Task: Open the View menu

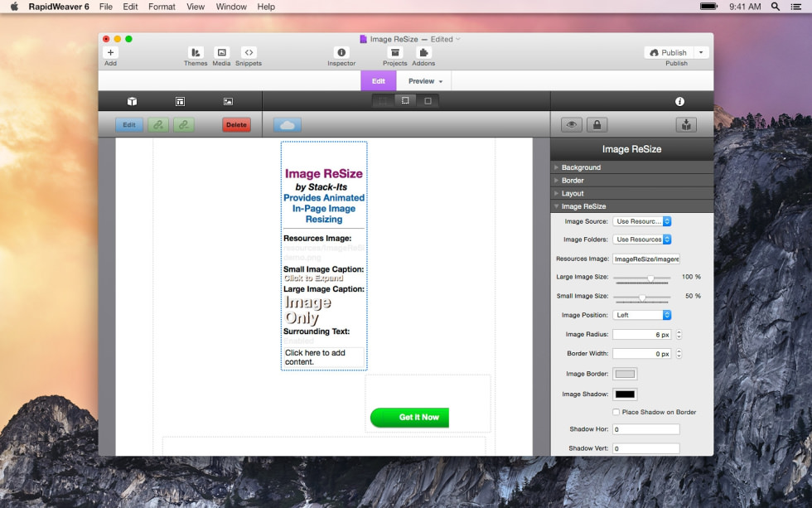Action: point(196,7)
